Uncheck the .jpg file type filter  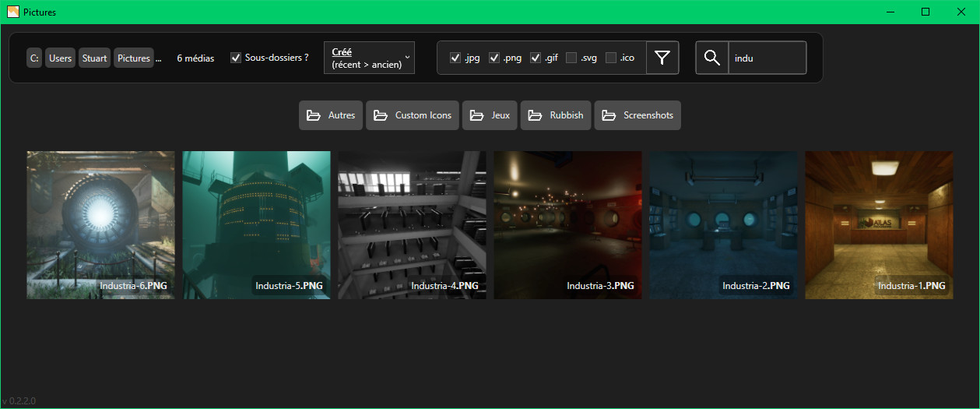(455, 58)
